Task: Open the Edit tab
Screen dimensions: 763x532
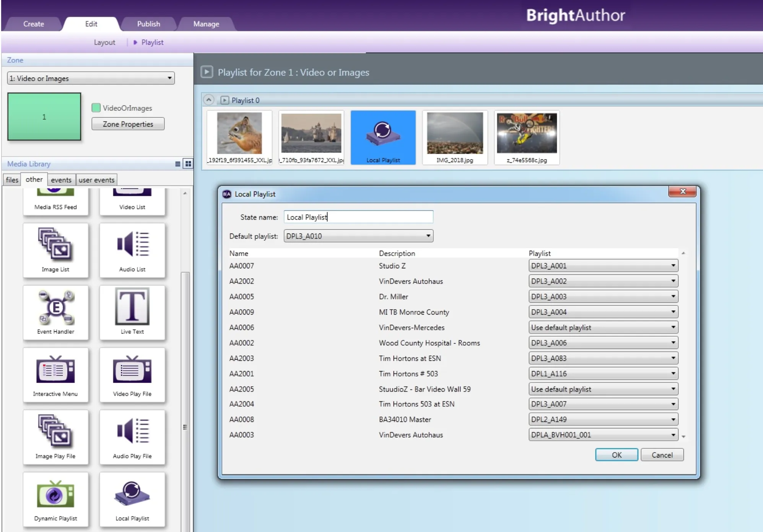Action: point(91,24)
